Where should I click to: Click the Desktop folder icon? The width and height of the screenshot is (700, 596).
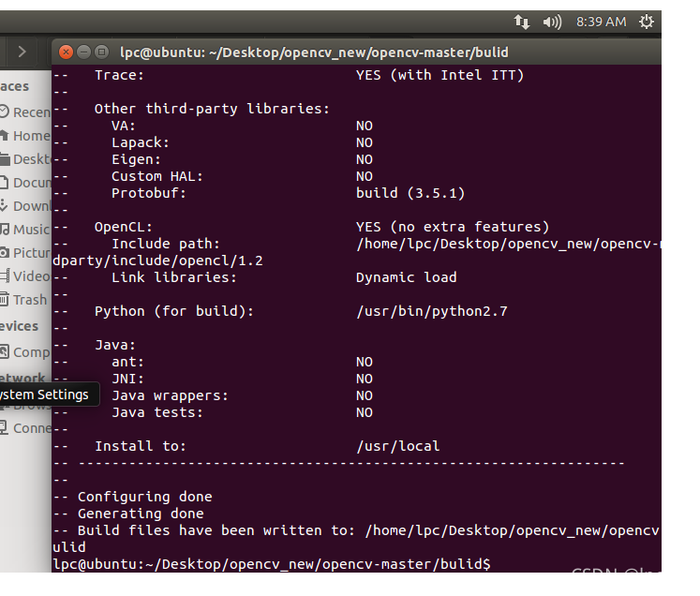(5, 158)
